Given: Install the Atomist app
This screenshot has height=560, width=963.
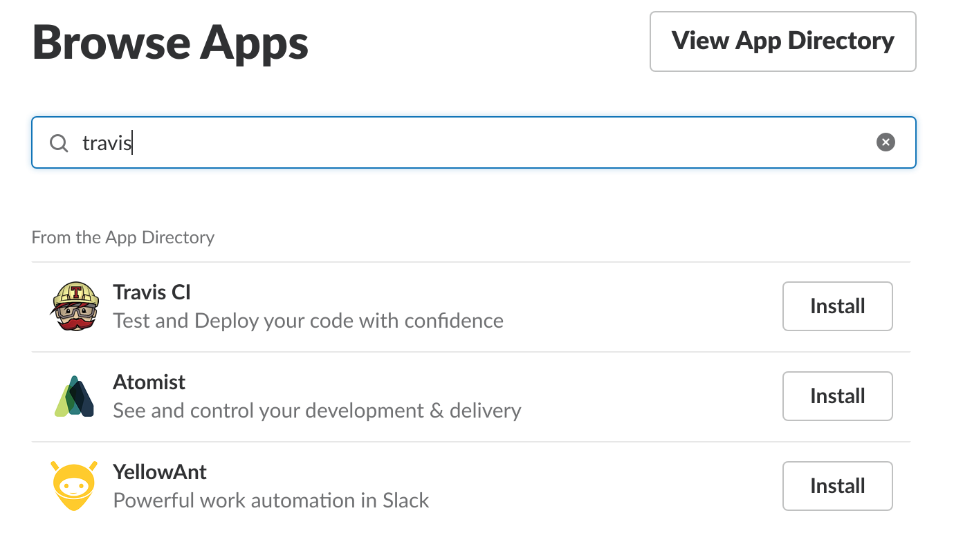Looking at the screenshot, I should [837, 395].
